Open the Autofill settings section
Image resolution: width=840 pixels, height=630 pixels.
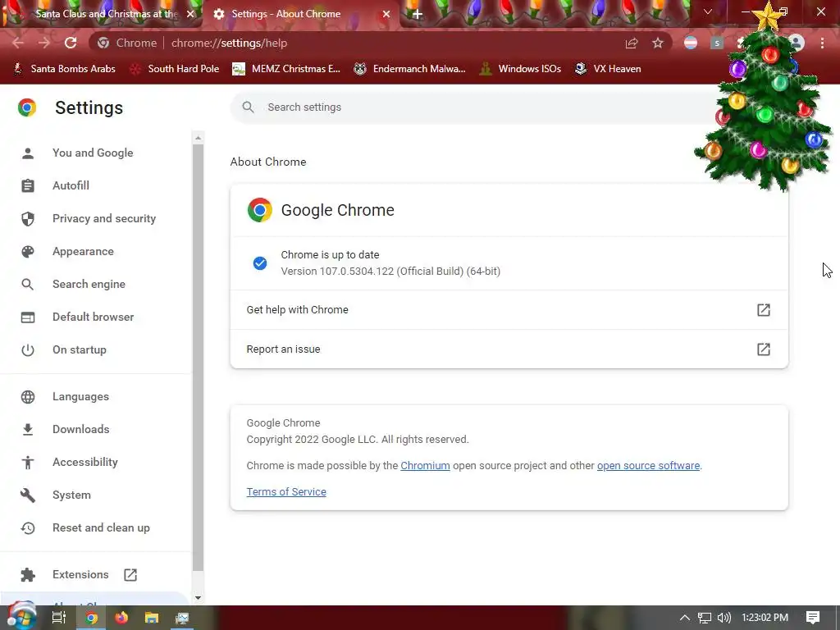[71, 185]
